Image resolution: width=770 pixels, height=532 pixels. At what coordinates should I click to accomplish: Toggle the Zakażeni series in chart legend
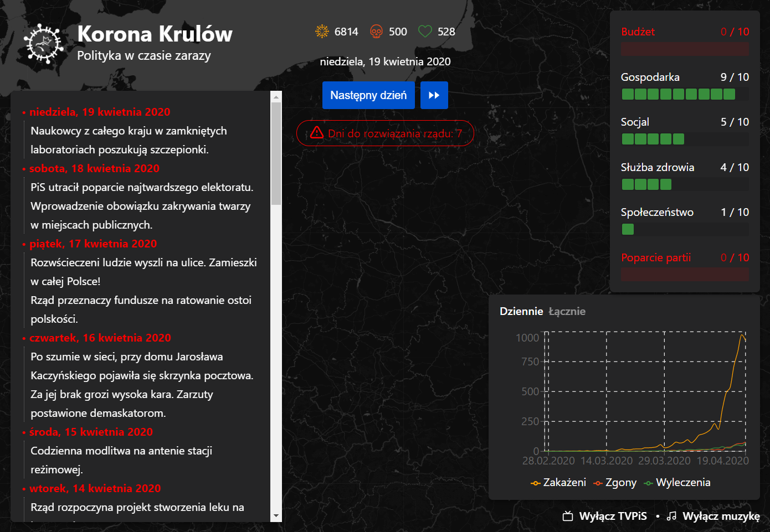[x=558, y=482]
